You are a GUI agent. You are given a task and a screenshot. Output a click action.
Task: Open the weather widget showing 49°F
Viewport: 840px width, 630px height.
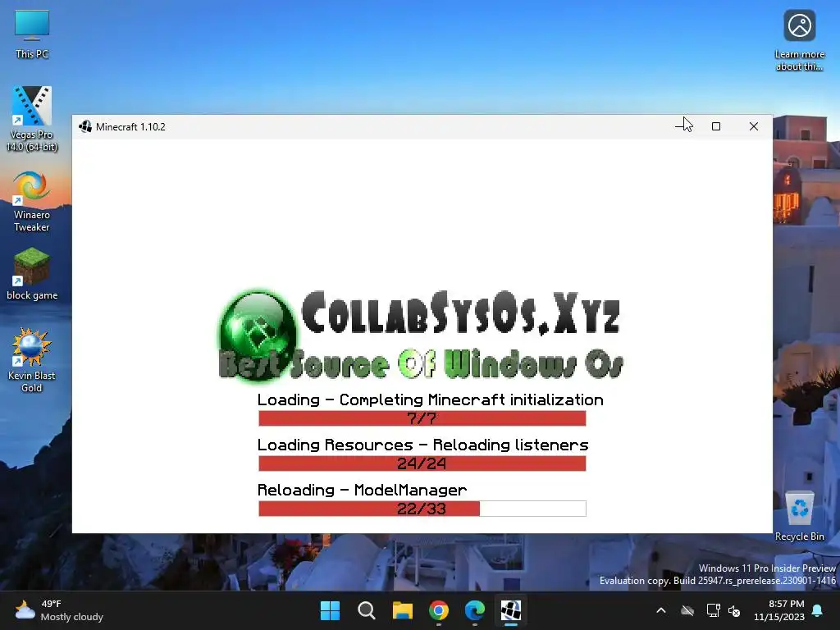(x=59, y=610)
